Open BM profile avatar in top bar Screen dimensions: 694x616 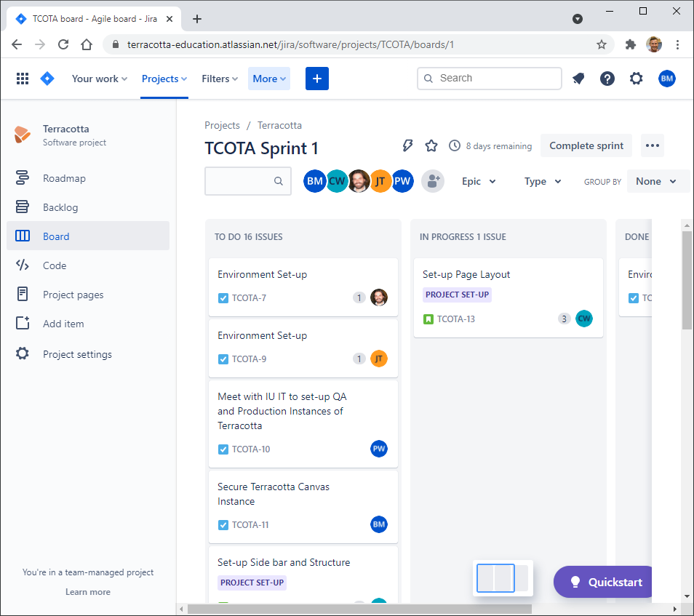pos(666,79)
